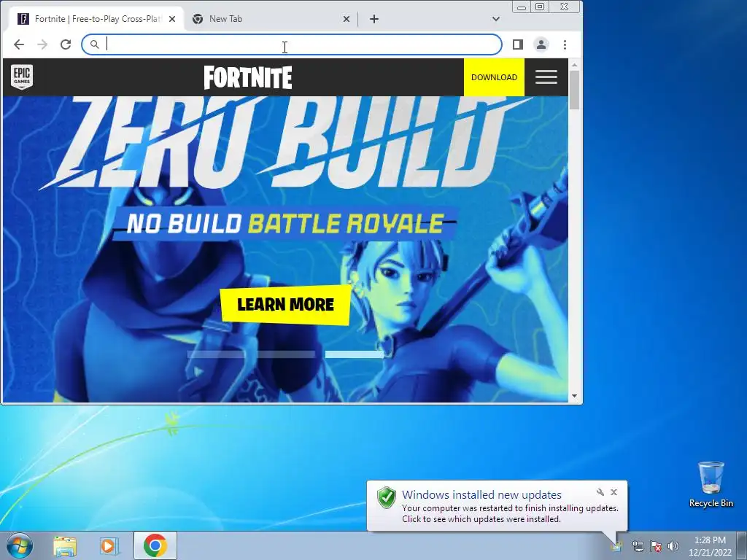The height and width of the screenshot is (560, 747).
Task: Focus the Chrome address bar
Action: [x=292, y=44]
